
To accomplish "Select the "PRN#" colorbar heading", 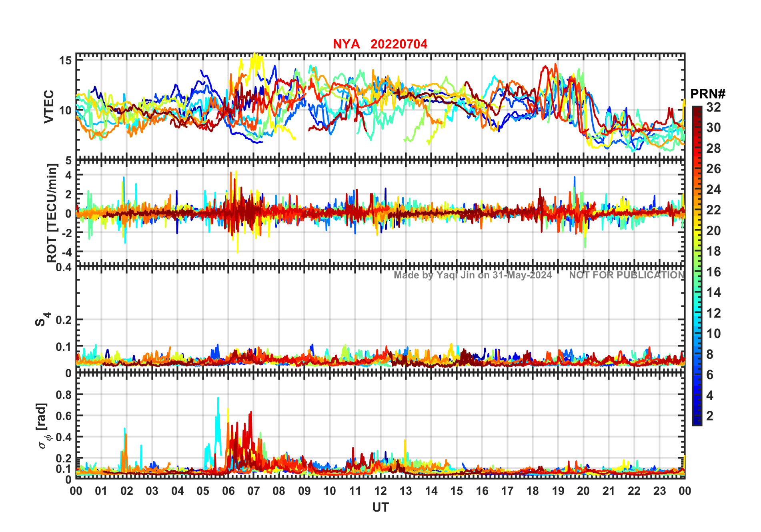I will [x=708, y=94].
